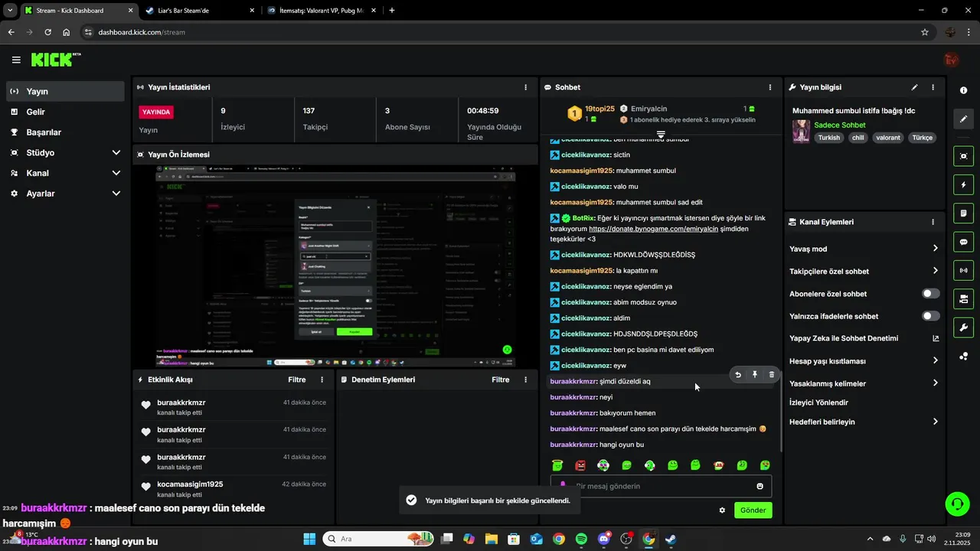Select the valorant tag chip

888,138
